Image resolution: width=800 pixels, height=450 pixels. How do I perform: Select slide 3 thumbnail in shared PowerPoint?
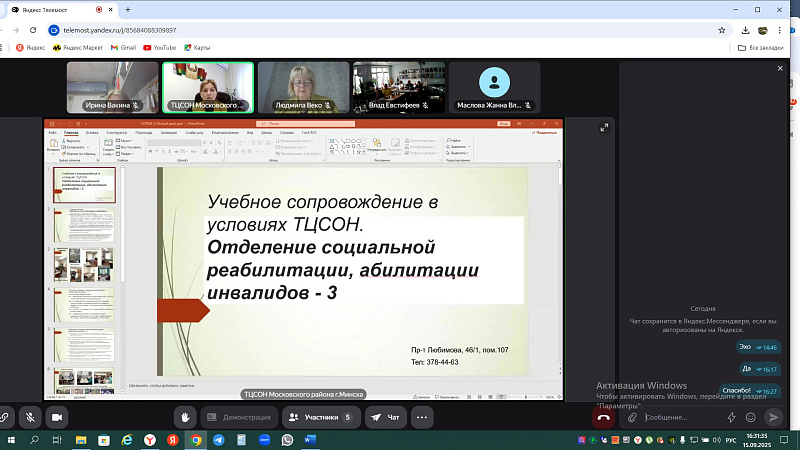coord(85,265)
